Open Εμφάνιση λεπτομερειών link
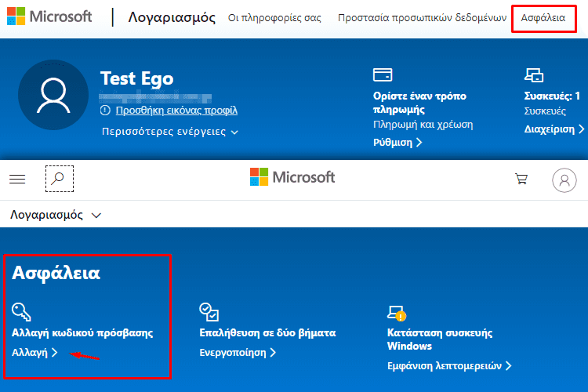 pos(449,366)
